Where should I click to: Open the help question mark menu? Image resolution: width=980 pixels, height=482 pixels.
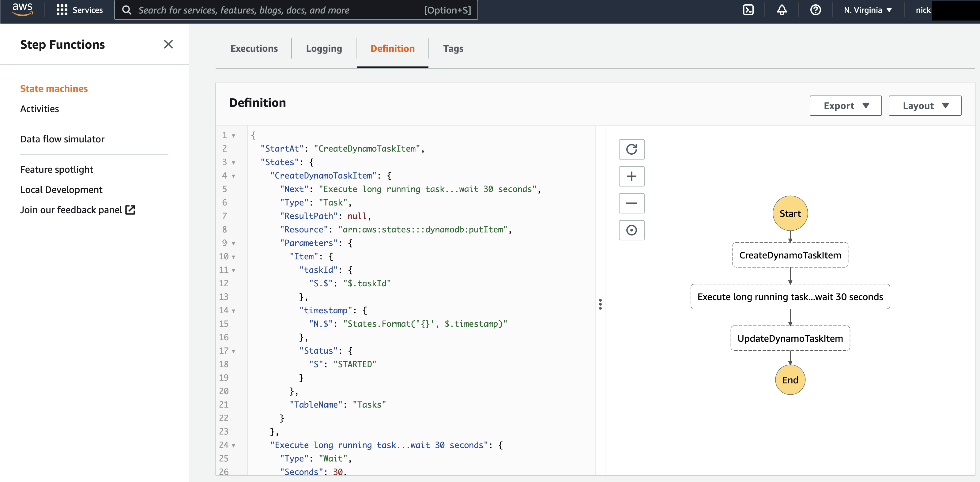[815, 10]
